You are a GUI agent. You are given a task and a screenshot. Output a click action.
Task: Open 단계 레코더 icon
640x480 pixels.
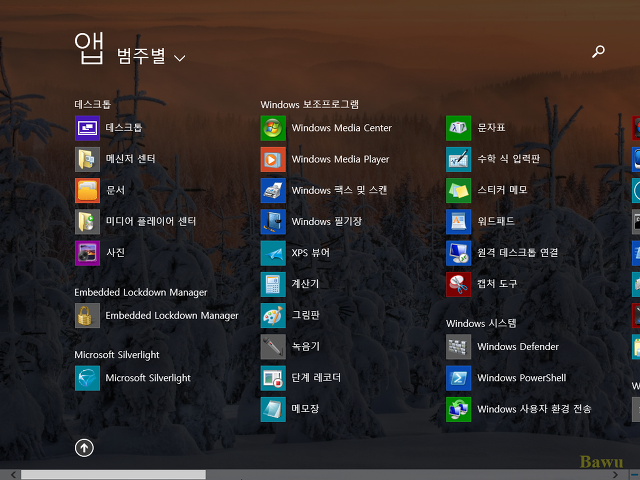coord(273,378)
